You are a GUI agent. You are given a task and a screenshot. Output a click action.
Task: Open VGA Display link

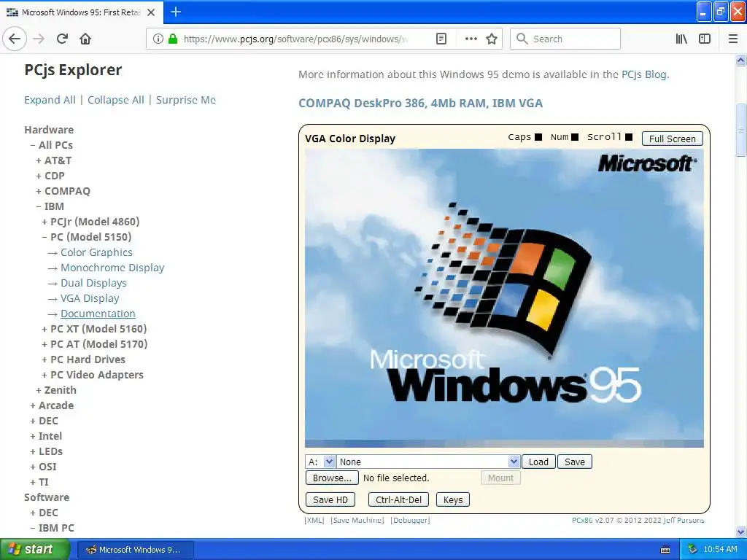coord(90,298)
